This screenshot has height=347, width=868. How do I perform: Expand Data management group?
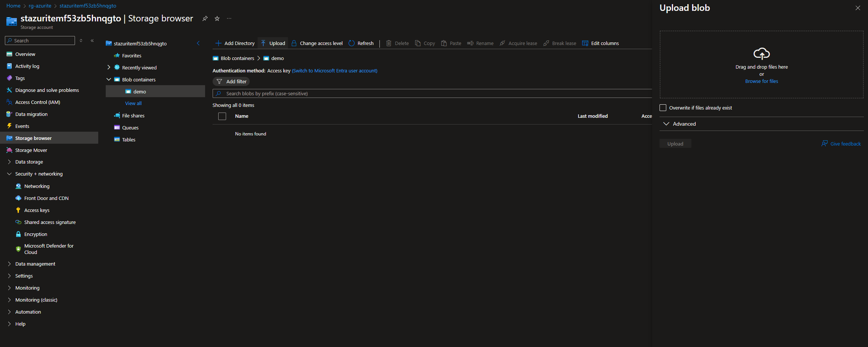9,264
